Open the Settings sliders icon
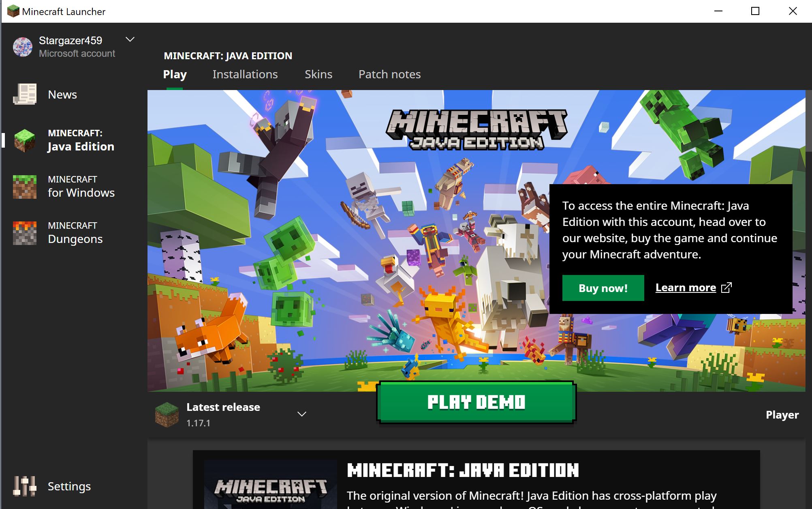This screenshot has width=812, height=509. 25,486
